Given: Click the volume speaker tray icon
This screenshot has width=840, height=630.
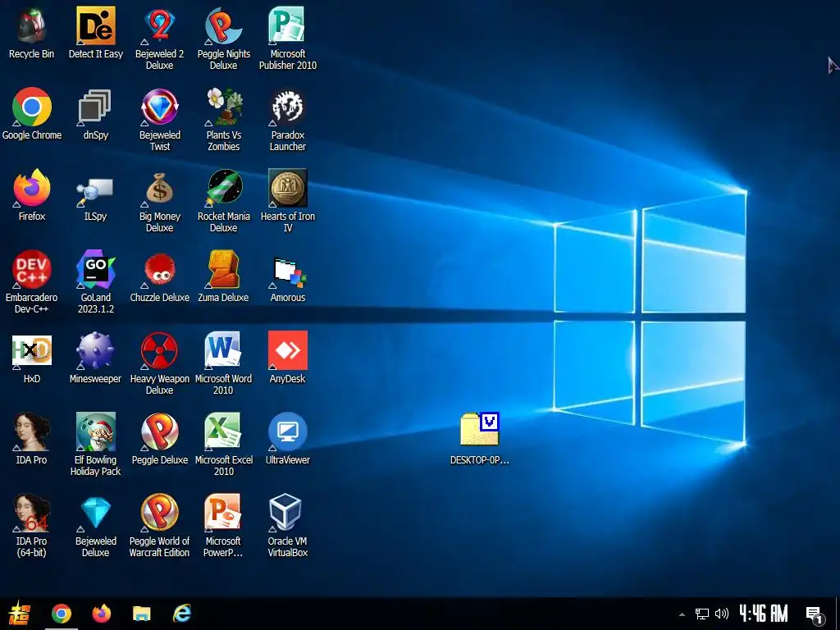Looking at the screenshot, I should point(722,614).
